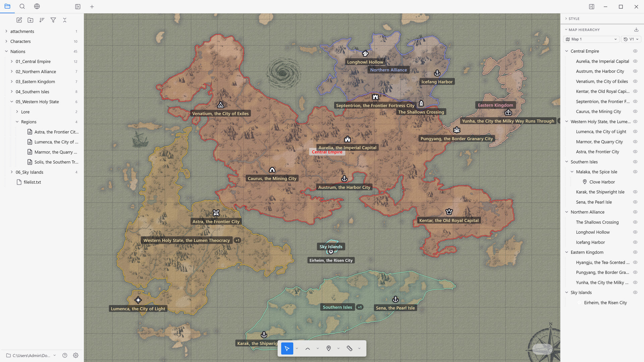This screenshot has width=644, height=362.
Task: Expand the 06_Sky Islands folder
Action: click(12, 172)
